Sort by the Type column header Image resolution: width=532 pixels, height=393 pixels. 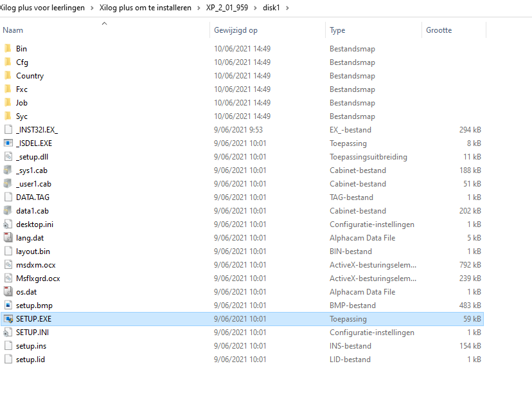[337, 30]
